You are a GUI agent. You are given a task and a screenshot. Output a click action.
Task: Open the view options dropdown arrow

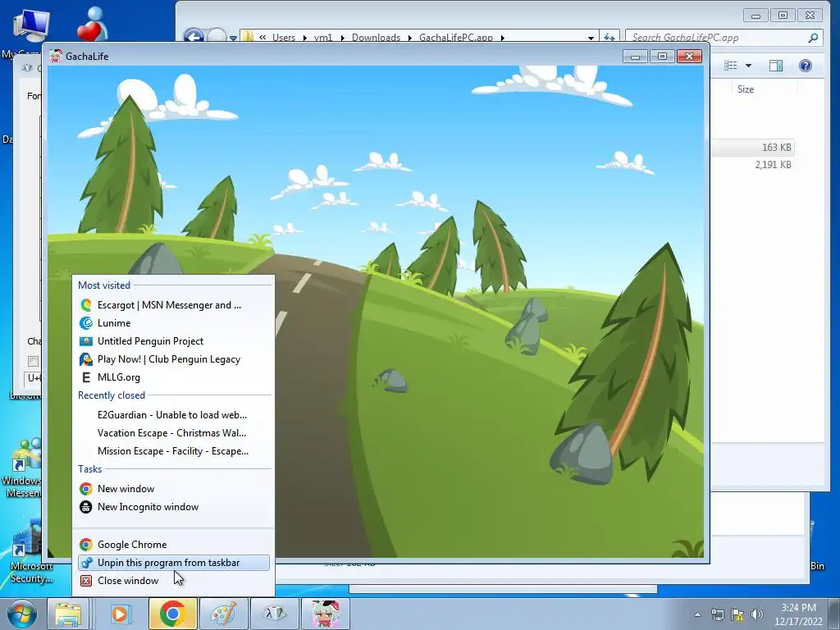coord(748,66)
